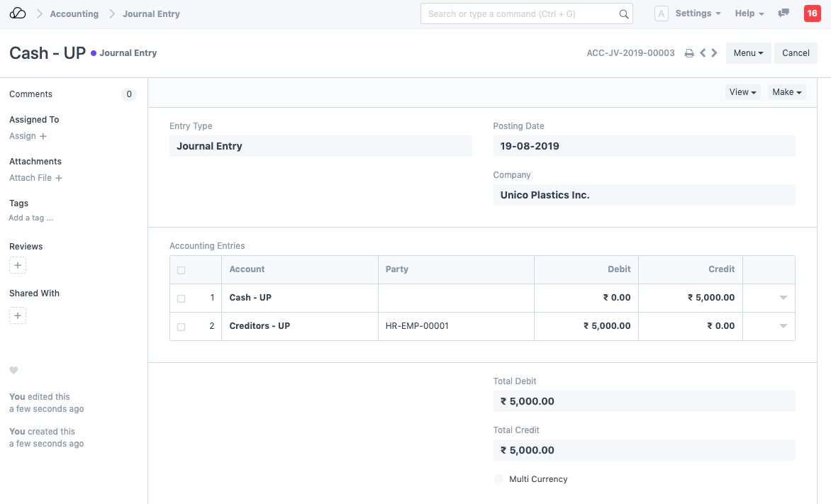Click the heart like icon
The height and width of the screenshot is (504, 831).
pos(13,371)
